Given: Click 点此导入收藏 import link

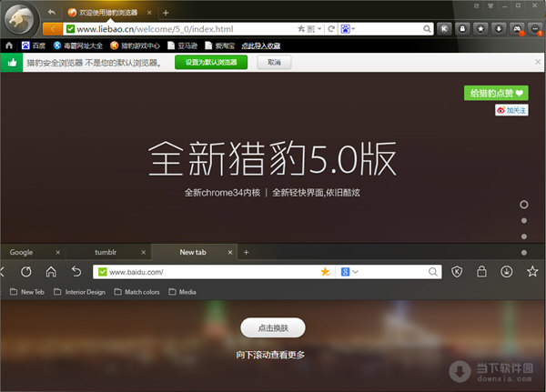Looking at the screenshot, I should click(261, 45).
